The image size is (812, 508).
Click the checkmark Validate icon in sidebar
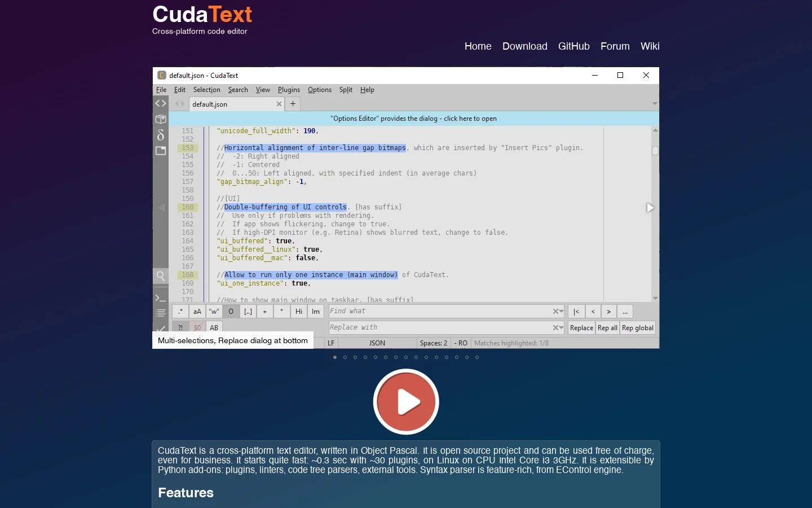point(161,328)
